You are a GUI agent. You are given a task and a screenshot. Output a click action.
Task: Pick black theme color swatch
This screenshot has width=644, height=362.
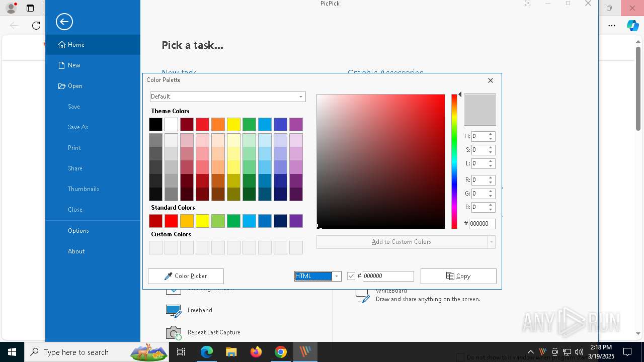155,124
